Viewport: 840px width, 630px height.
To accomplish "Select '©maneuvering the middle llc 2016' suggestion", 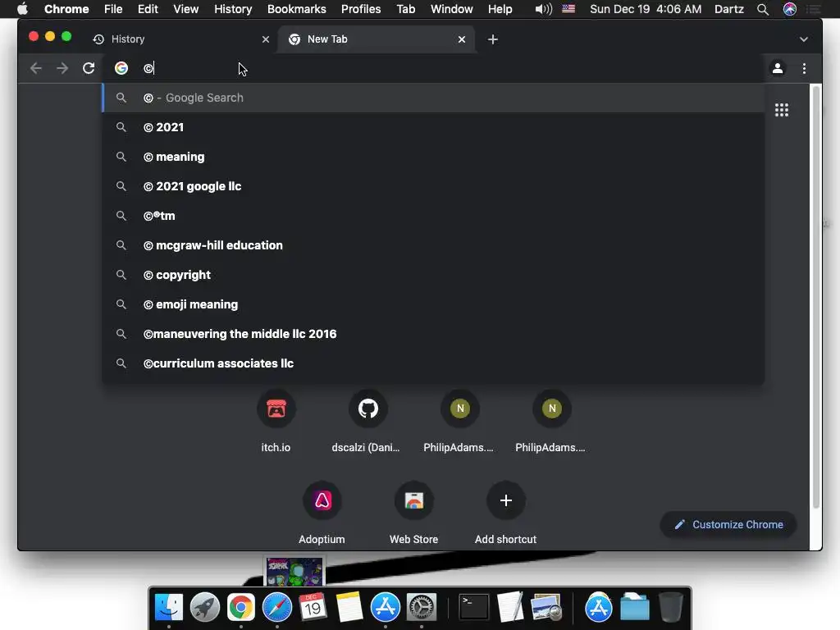I will [433, 333].
